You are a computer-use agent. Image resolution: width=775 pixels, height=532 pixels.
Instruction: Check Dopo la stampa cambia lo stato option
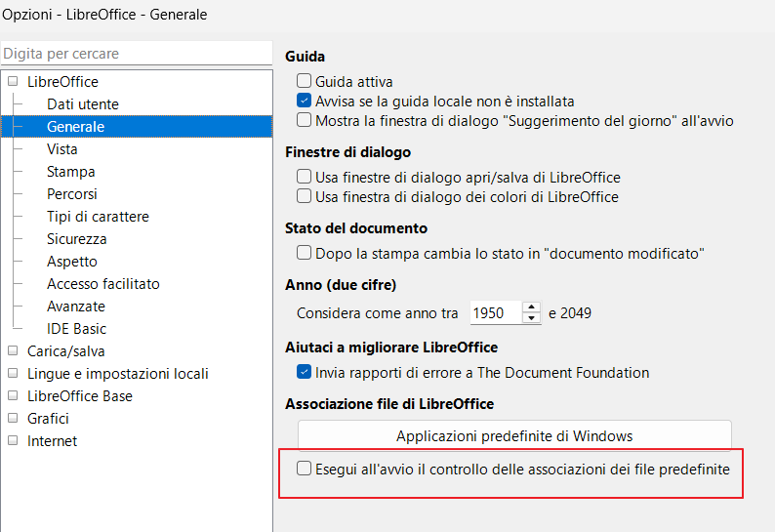304,253
